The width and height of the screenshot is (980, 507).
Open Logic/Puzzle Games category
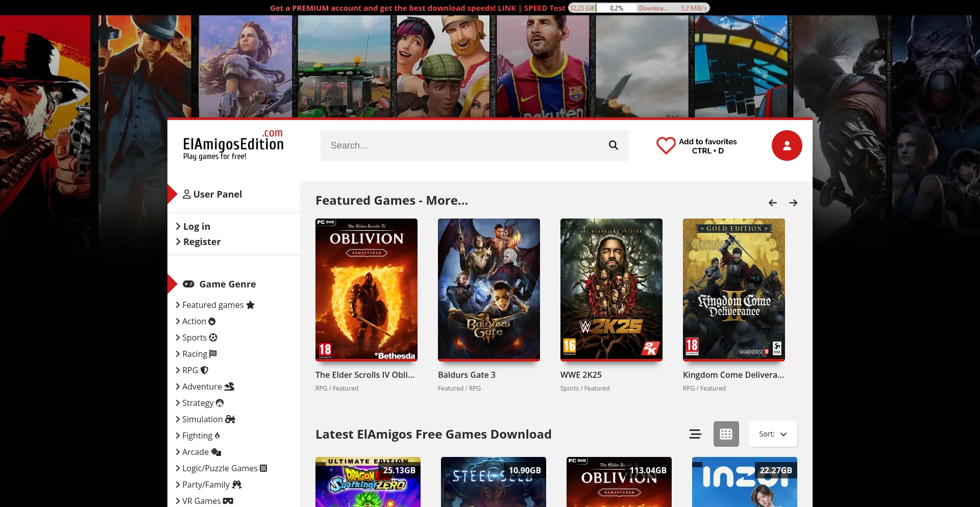click(x=219, y=468)
